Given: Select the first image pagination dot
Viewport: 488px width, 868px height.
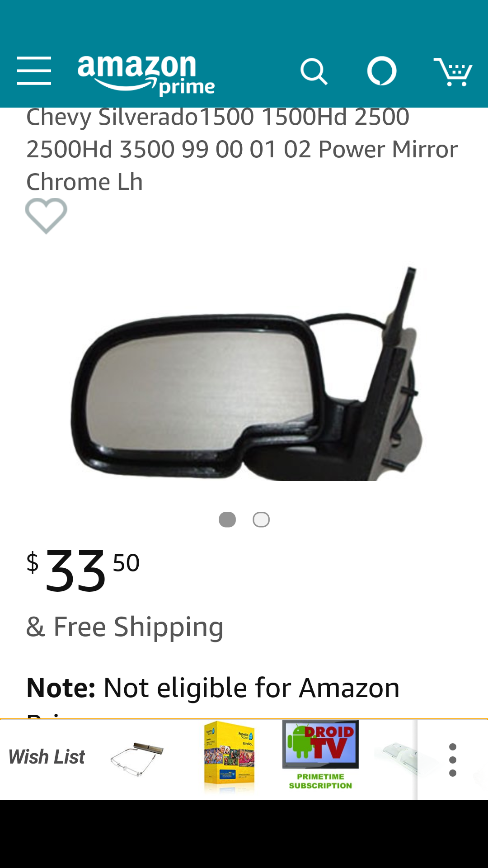Looking at the screenshot, I should 227,519.
